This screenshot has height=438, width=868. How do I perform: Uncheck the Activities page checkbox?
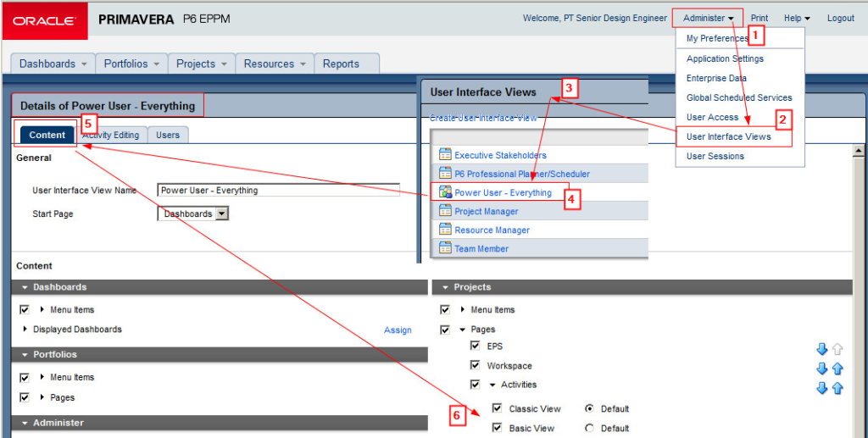coord(475,385)
